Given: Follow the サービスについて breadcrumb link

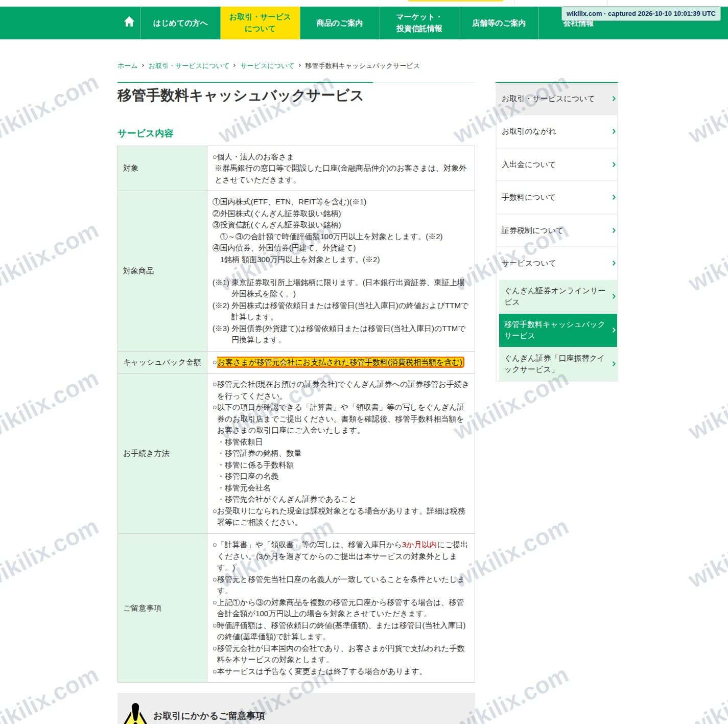Looking at the screenshot, I should [267, 66].
